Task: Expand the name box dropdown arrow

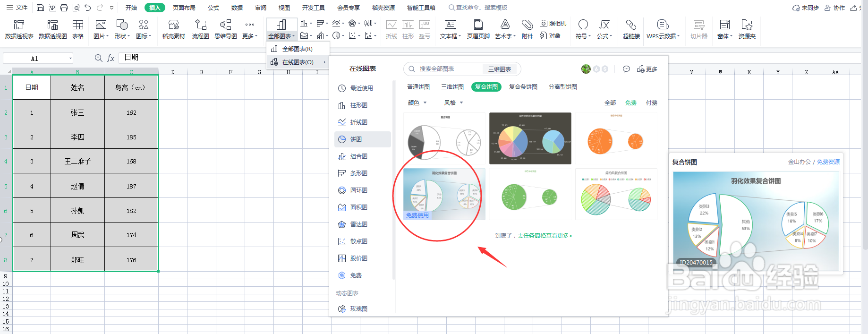Action: (x=71, y=58)
